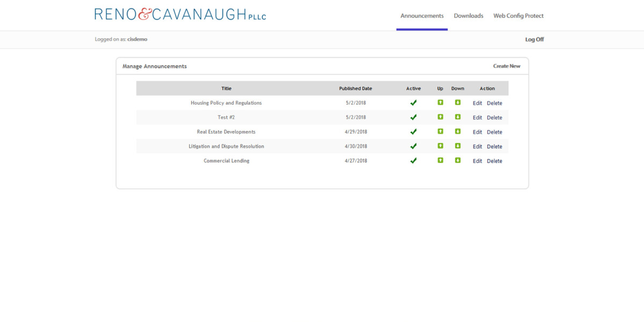Log off the cisdemo account
Screen dimensions: 644x322
click(534, 39)
